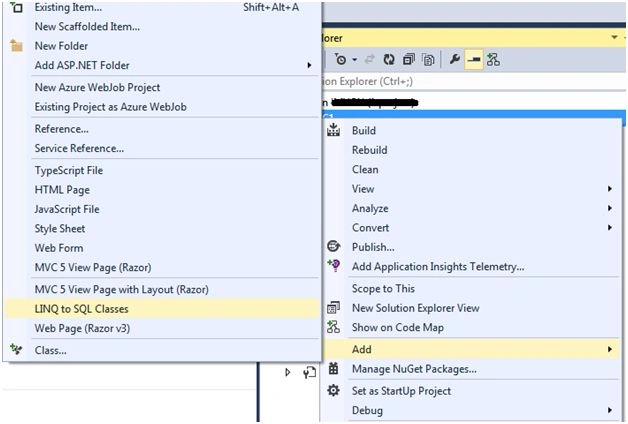This screenshot has width=628, height=424.
Task: Click the New Folder icon
Action: [x=16, y=46]
